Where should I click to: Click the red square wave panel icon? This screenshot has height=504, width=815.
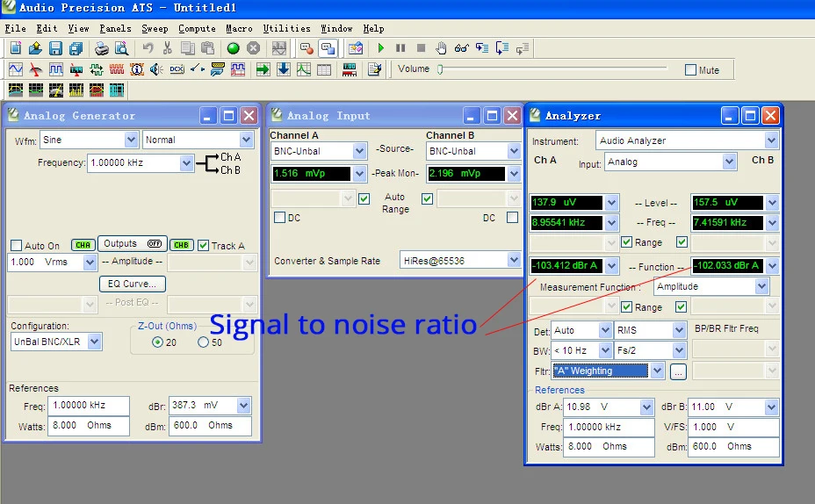click(x=117, y=69)
